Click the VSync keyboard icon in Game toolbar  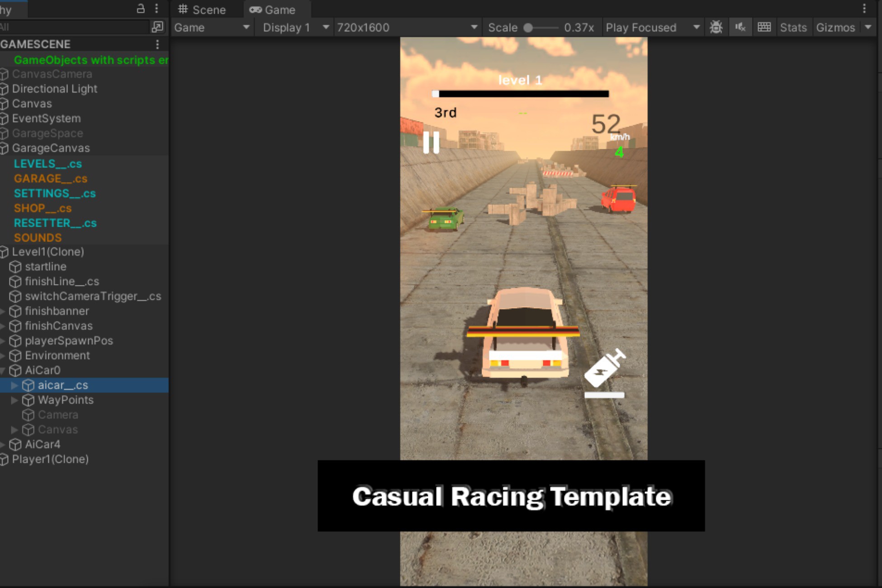point(764,27)
